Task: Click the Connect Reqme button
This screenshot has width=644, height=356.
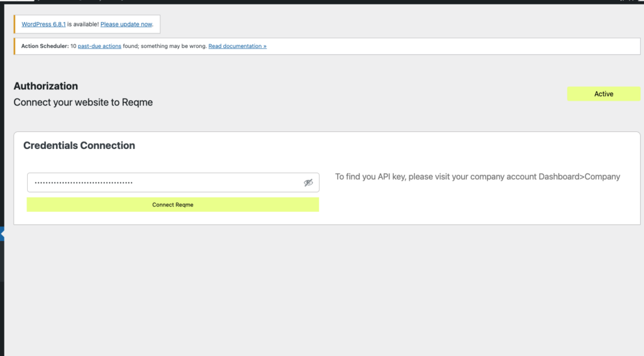Action: tap(173, 204)
